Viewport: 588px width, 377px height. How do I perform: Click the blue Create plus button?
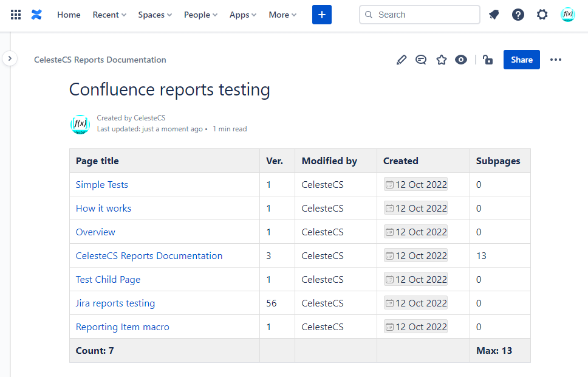[x=322, y=15]
